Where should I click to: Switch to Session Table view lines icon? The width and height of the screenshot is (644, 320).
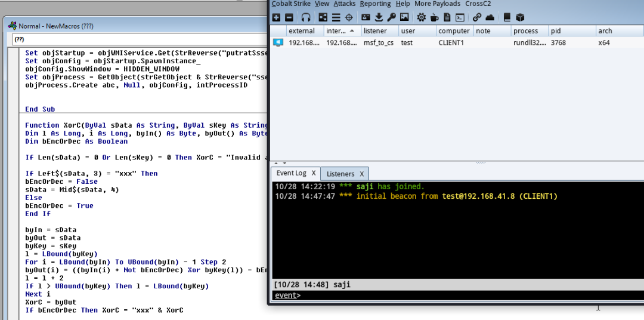tap(336, 17)
